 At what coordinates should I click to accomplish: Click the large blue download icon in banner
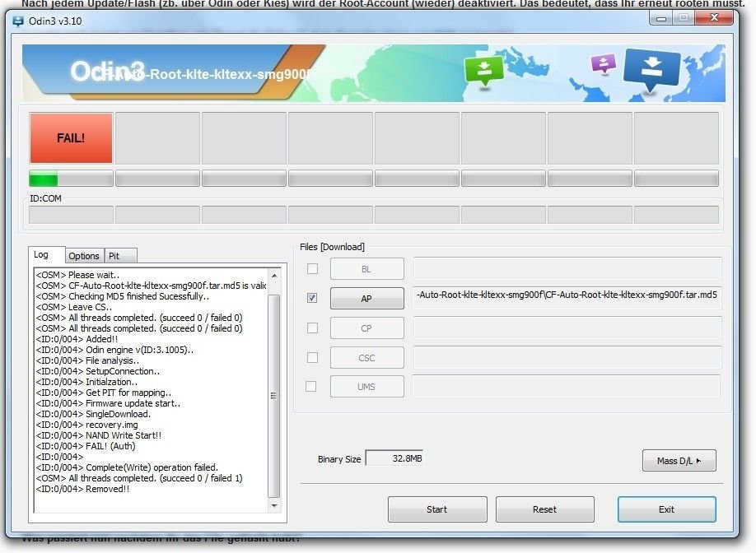(x=651, y=69)
